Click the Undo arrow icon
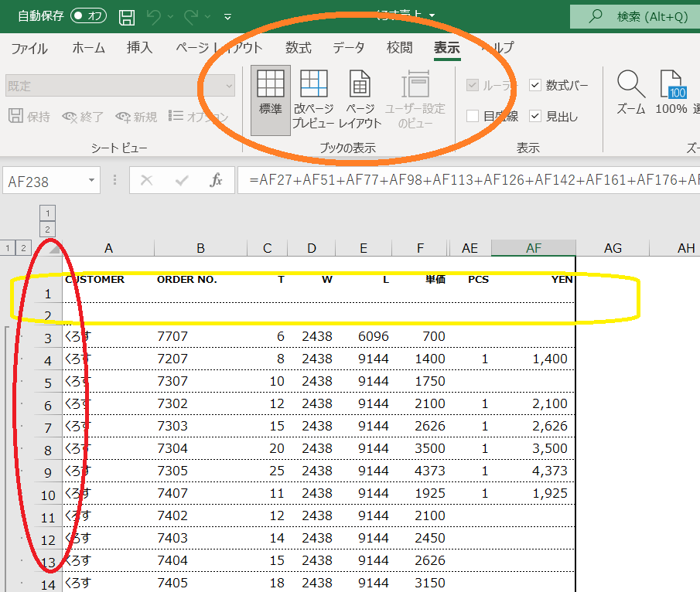 click(154, 17)
